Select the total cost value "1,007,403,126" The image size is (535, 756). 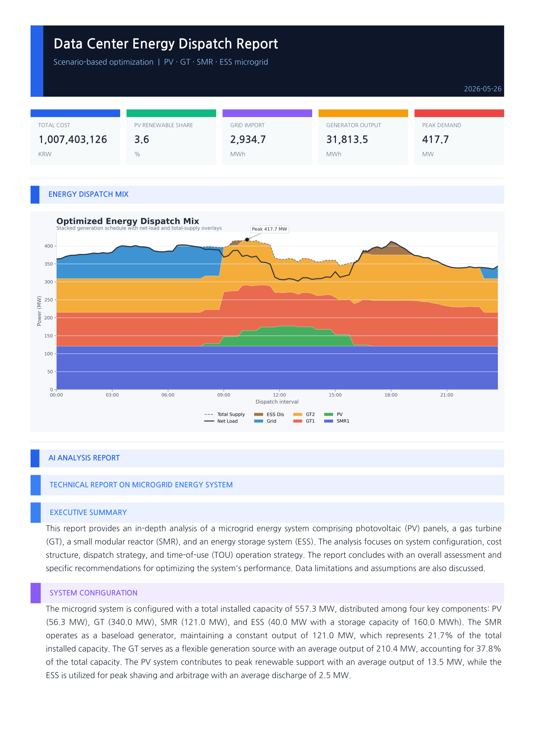73,139
